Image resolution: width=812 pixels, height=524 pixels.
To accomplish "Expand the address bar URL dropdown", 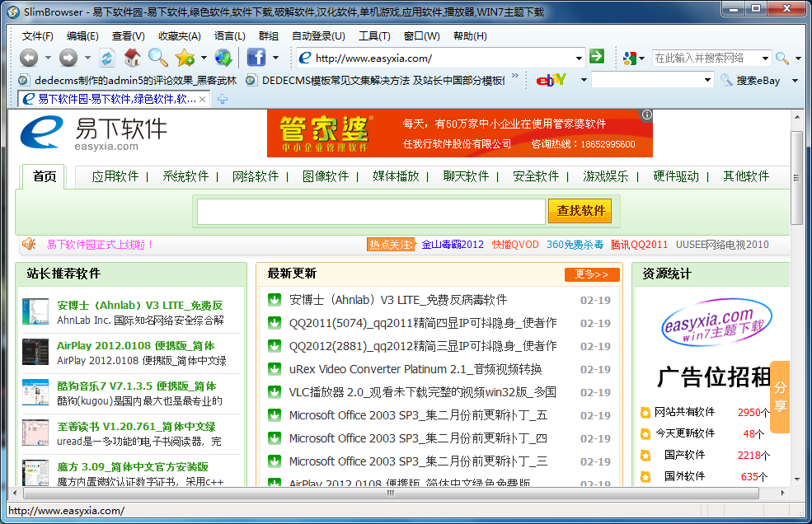I will (579, 58).
